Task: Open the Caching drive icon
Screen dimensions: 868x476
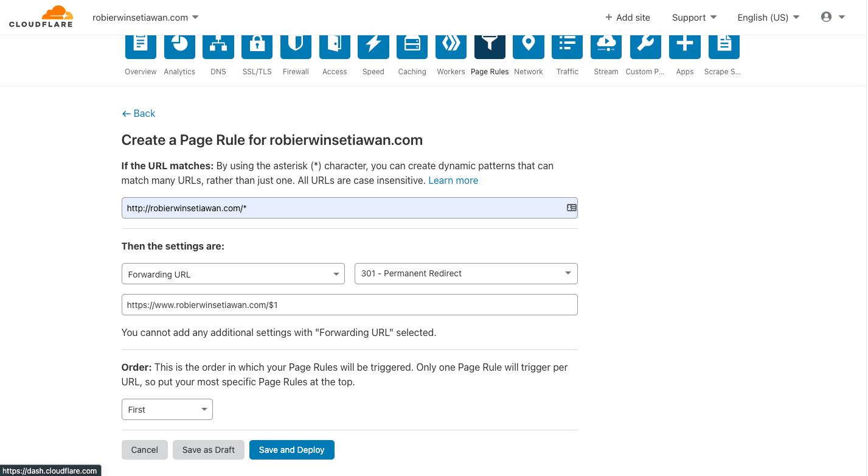Action: coord(412,47)
